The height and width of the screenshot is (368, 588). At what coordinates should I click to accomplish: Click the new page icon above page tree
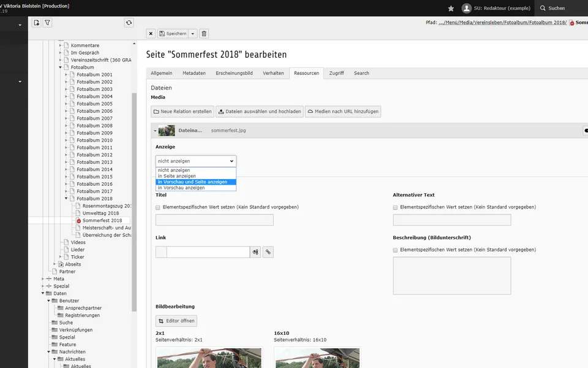[x=37, y=23]
